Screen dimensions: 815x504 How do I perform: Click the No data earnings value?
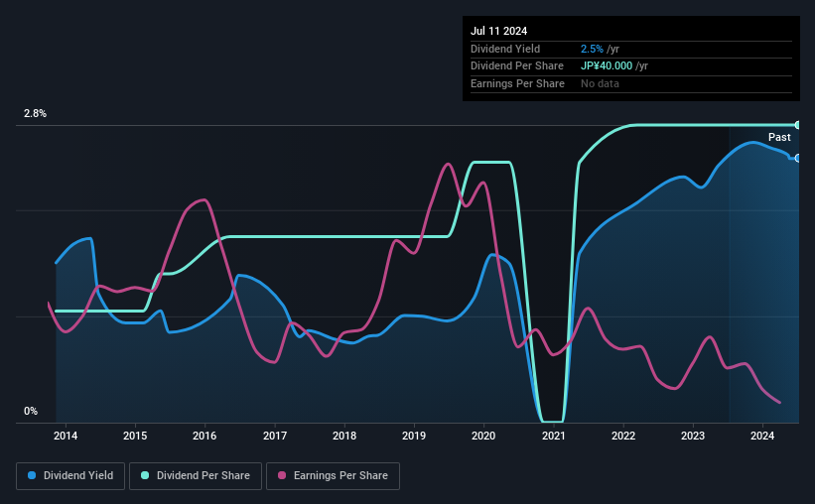pyautogui.click(x=600, y=83)
